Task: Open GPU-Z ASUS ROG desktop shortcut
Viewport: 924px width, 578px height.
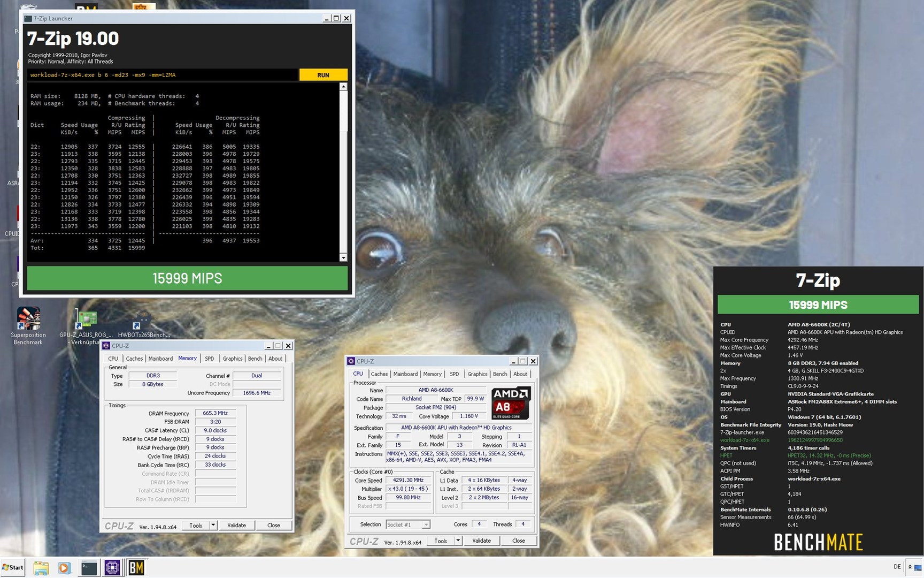Action: 86,326
